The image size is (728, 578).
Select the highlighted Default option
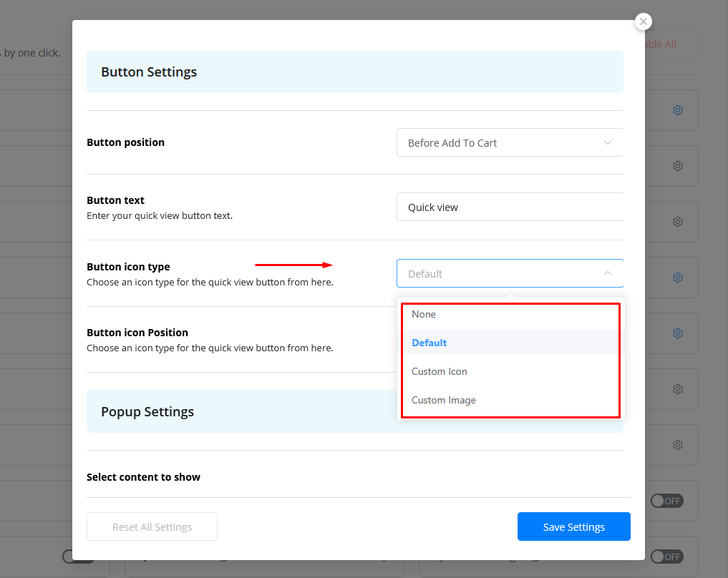point(429,343)
